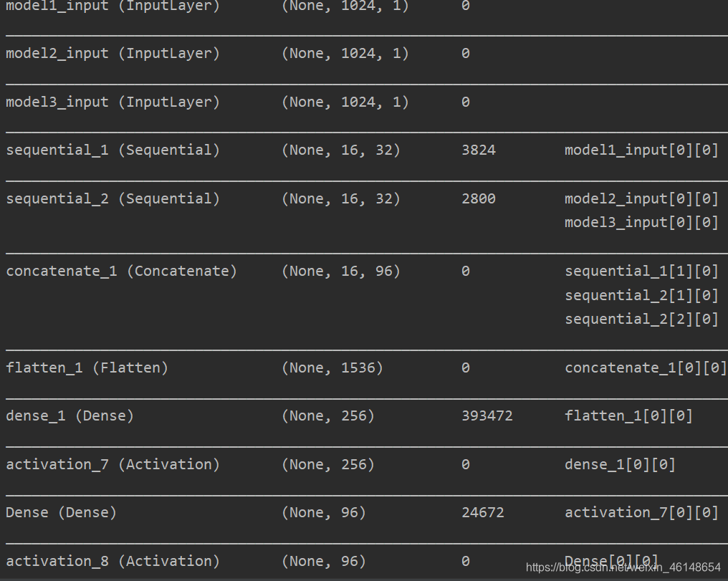Screen dimensions: 728x581
Task: Click the "Dense (Dense)" layer name
Action: [61, 513]
